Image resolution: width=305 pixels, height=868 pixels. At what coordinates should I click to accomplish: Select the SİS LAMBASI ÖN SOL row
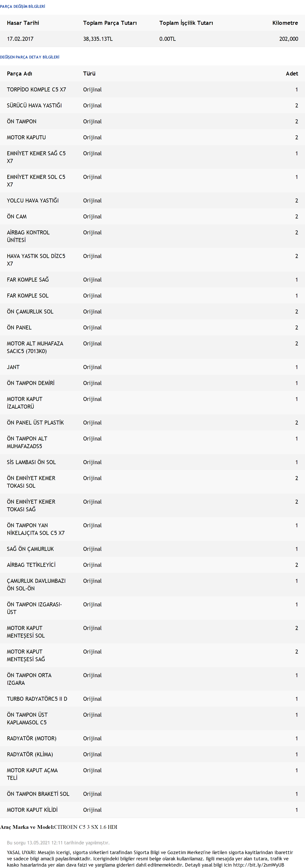[x=152, y=462]
